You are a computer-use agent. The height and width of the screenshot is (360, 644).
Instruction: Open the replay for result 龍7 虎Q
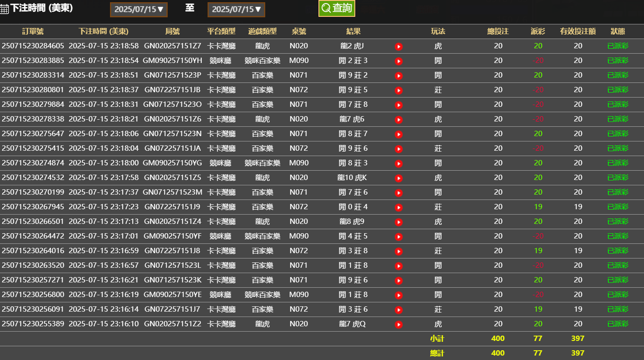(x=398, y=324)
